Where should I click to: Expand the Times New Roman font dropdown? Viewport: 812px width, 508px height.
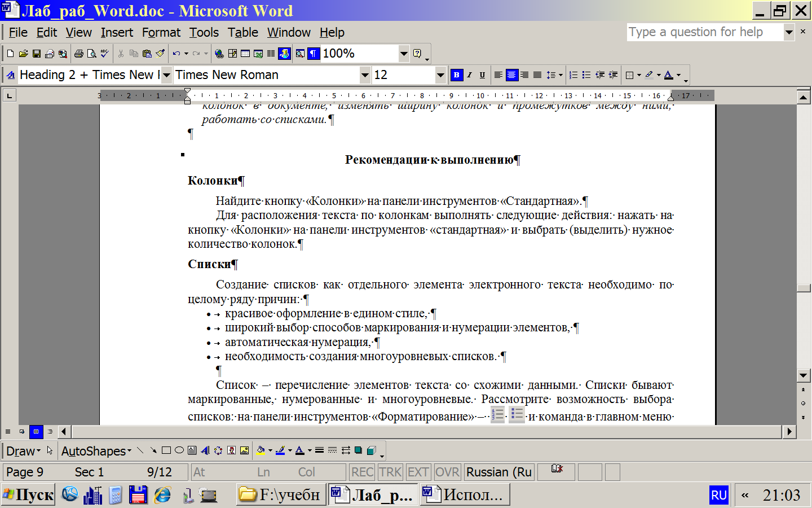click(365, 75)
